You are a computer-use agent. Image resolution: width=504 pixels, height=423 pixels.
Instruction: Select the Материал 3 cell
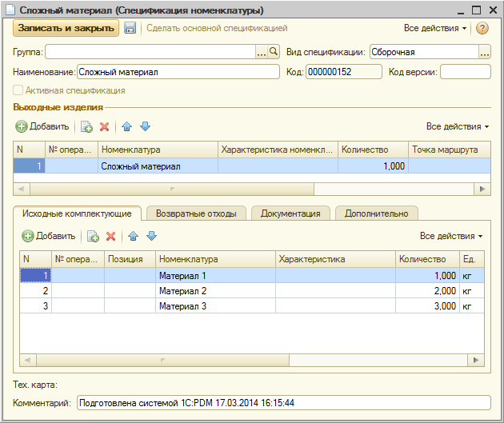(215, 305)
